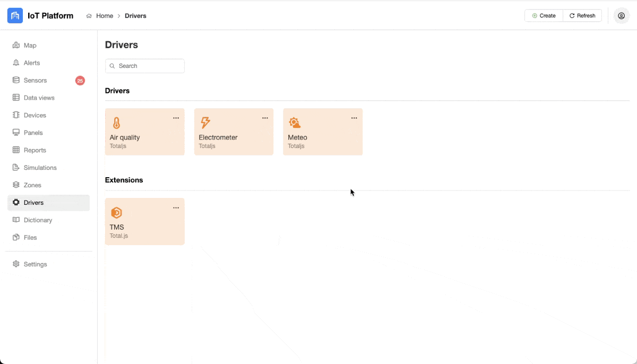This screenshot has width=637, height=364.
Task: Click the TMS hexagon icon
Action: coord(116,213)
